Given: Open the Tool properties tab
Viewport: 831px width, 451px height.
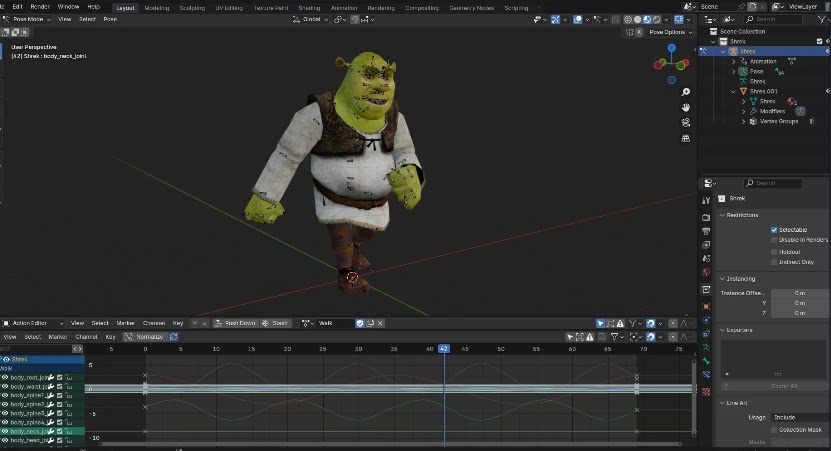Looking at the screenshot, I should click(706, 201).
